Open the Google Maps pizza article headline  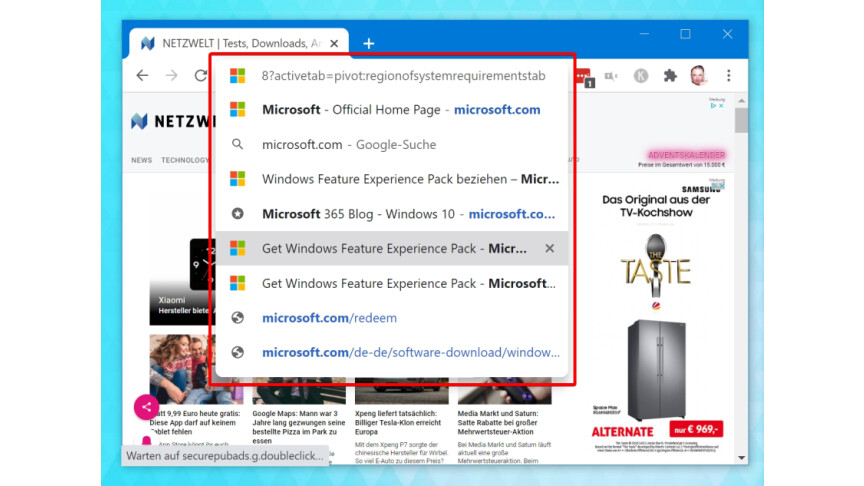click(299, 427)
